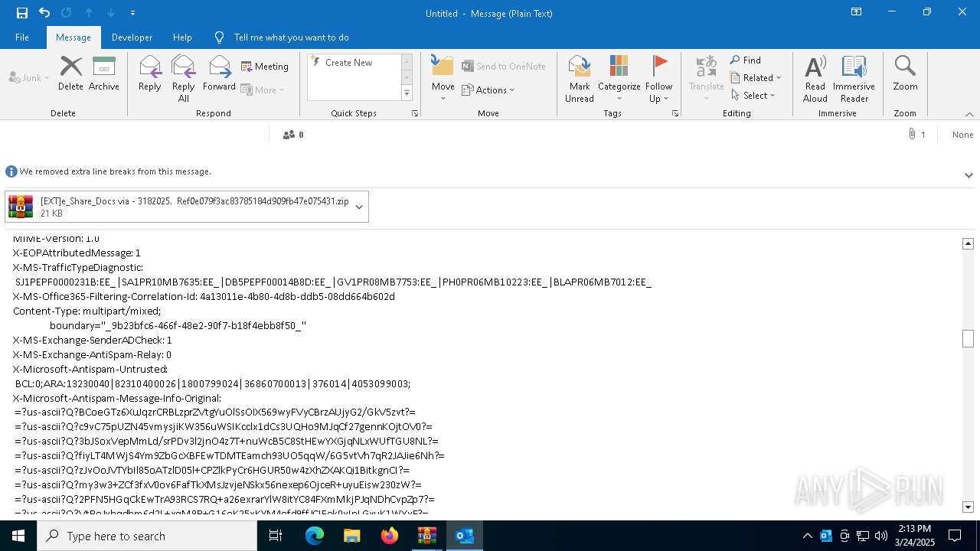Open Zoom dialog
Screen dimensions: 980x551
905,73
